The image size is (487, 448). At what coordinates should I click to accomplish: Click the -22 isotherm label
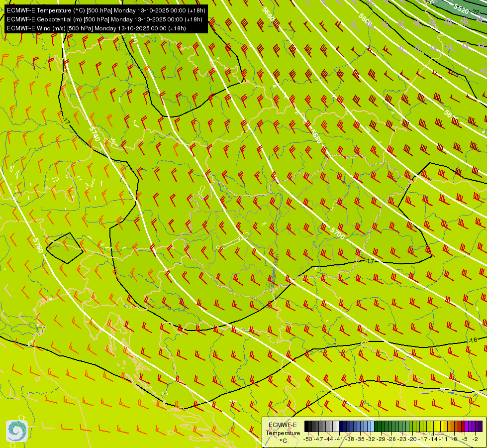point(476,12)
